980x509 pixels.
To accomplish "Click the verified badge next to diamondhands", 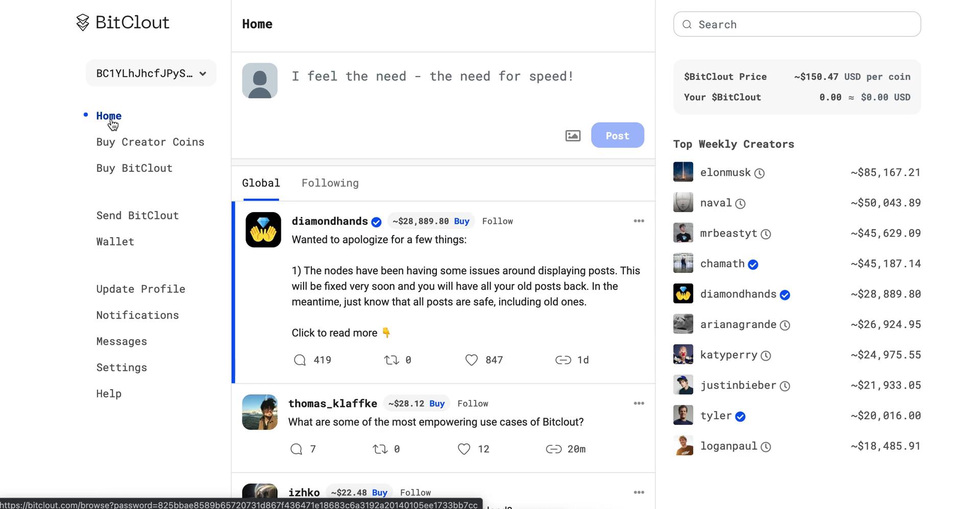I will point(377,222).
